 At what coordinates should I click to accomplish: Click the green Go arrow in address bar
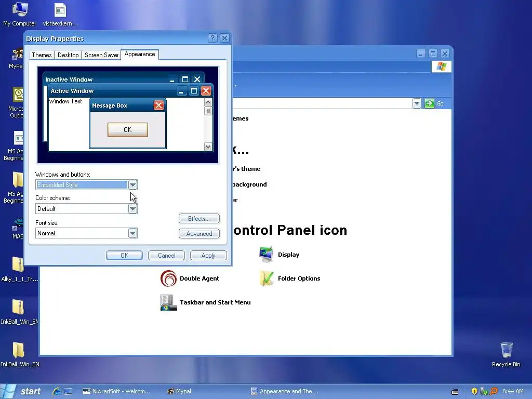[x=429, y=103]
